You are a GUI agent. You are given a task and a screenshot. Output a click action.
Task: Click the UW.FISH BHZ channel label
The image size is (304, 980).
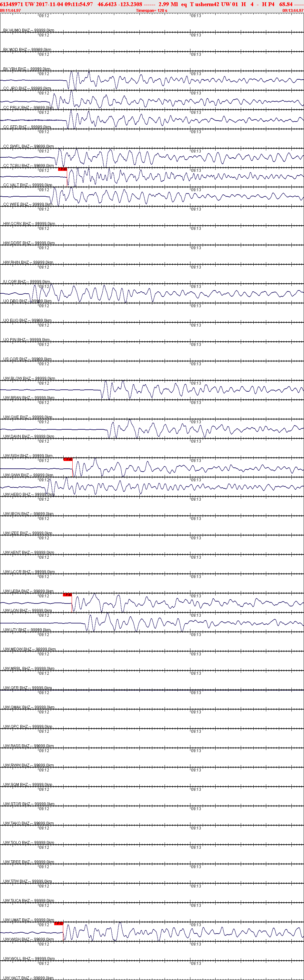[28, 456]
